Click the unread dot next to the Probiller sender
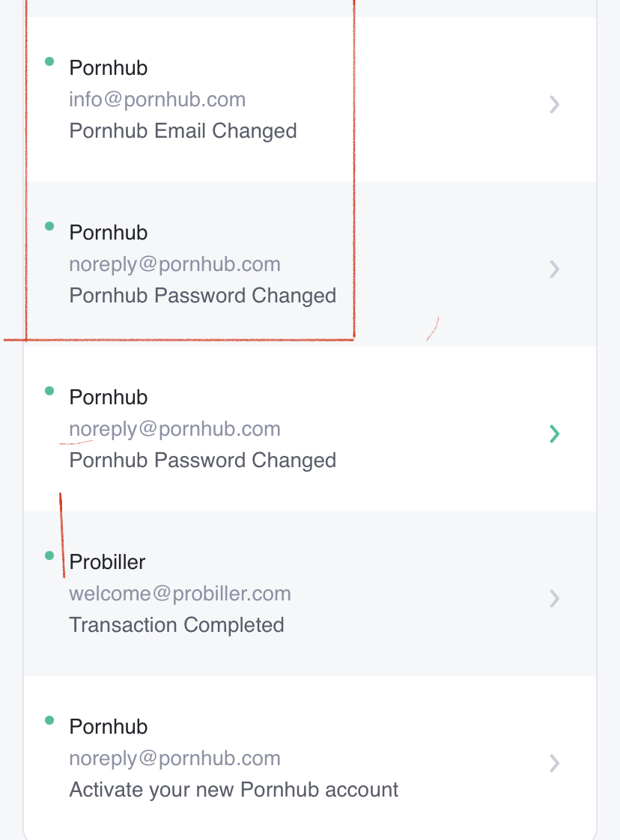The image size is (620, 840). coord(49,556)
